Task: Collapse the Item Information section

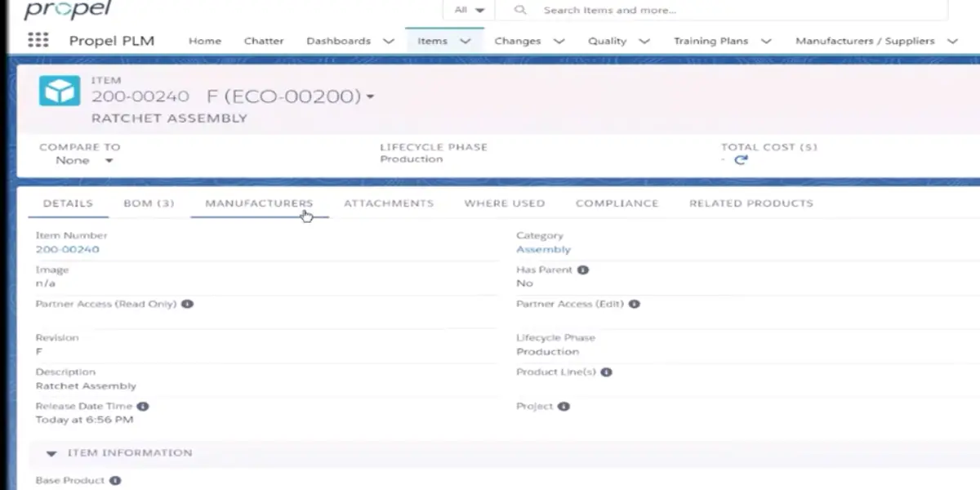Action: coord(51,453)
